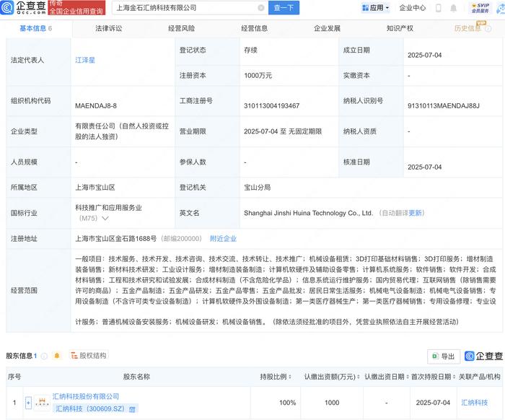Click the orange alert bell beside 股东信息
Screen dimensions: 505x420
[57, 356]
